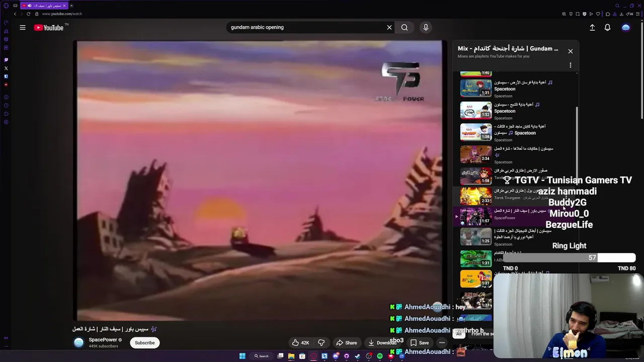This screenshot has height=362, width=644.
Task: Mute the tab via speaker icon
Action: (x=29, y=6)
